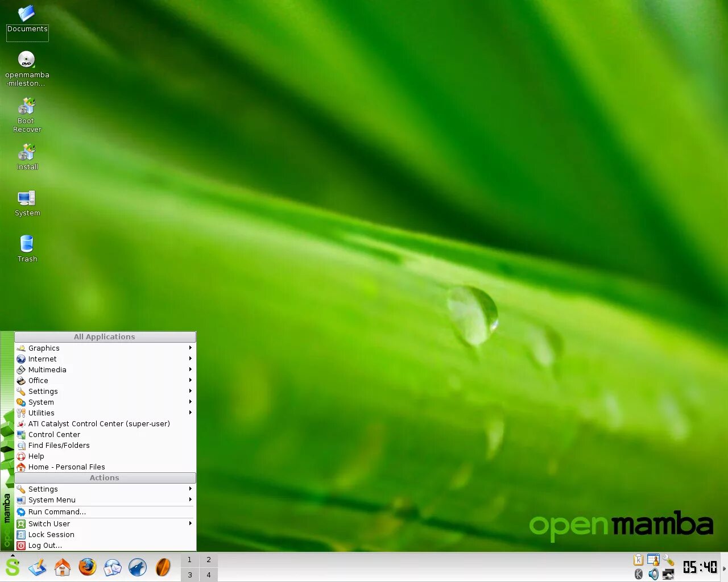Image resolution: width=728 pixels, height=582 pixels.
Task: Open the calendar reminder tray icon
Action: point(653,560)
